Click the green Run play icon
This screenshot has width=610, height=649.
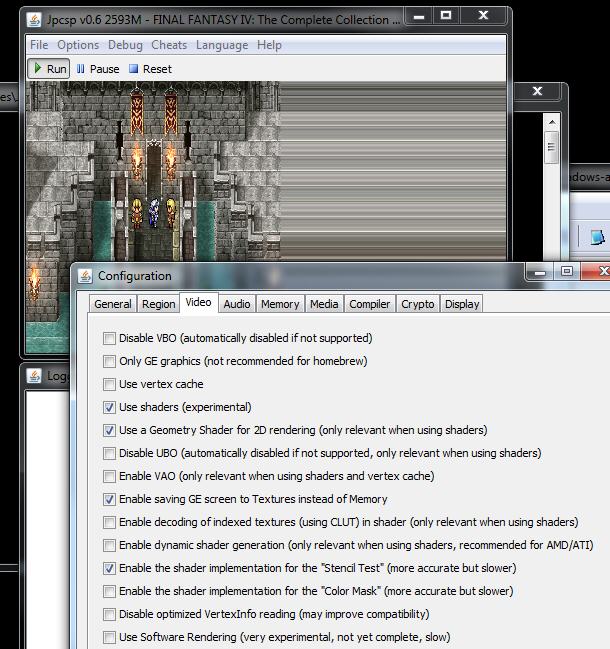37,69
